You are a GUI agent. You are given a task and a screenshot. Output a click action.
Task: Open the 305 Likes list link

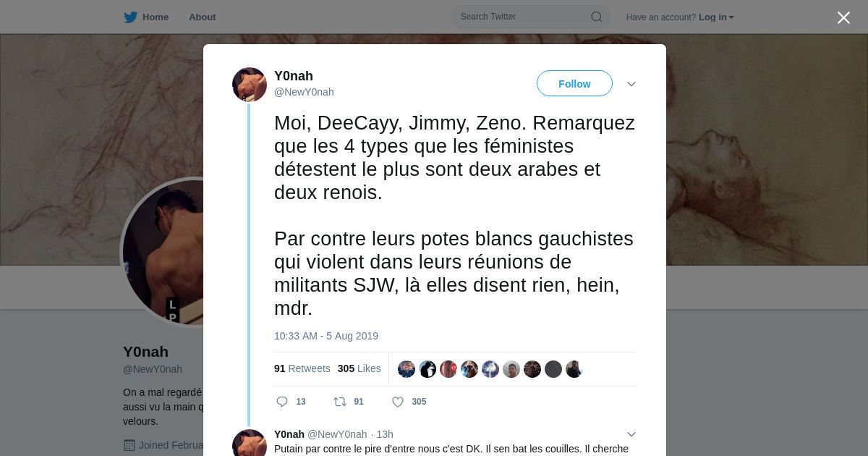(359, 368)
